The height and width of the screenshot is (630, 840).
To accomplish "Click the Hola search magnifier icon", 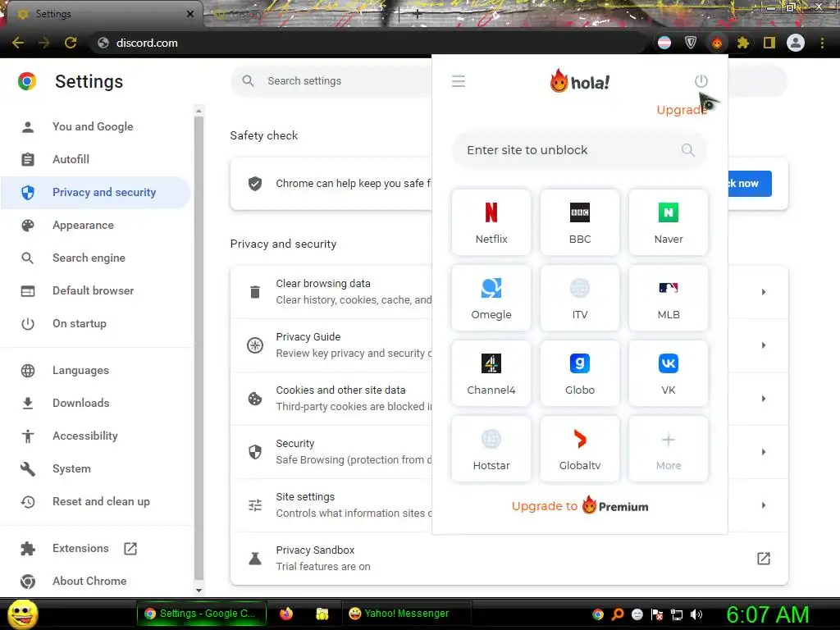I will coord(688,150).
